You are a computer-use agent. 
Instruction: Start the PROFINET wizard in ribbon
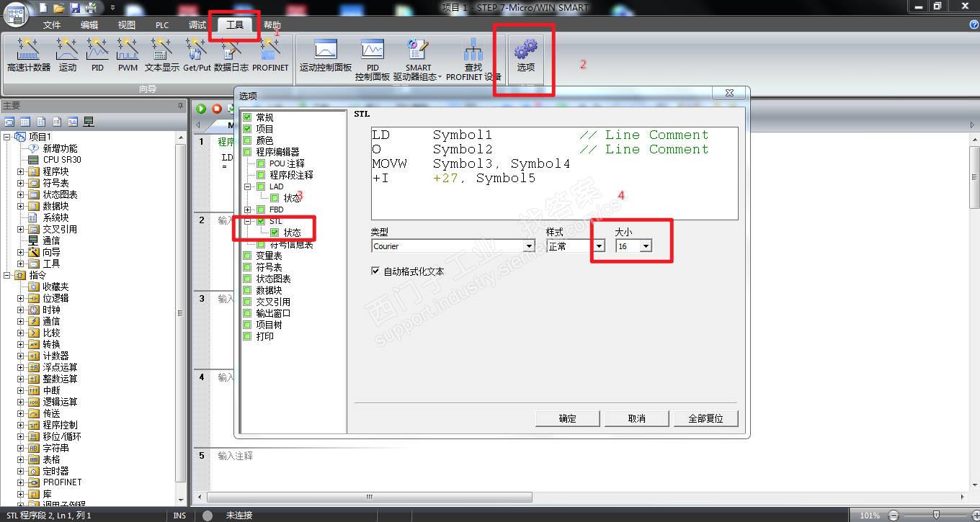tap(270, 55)
